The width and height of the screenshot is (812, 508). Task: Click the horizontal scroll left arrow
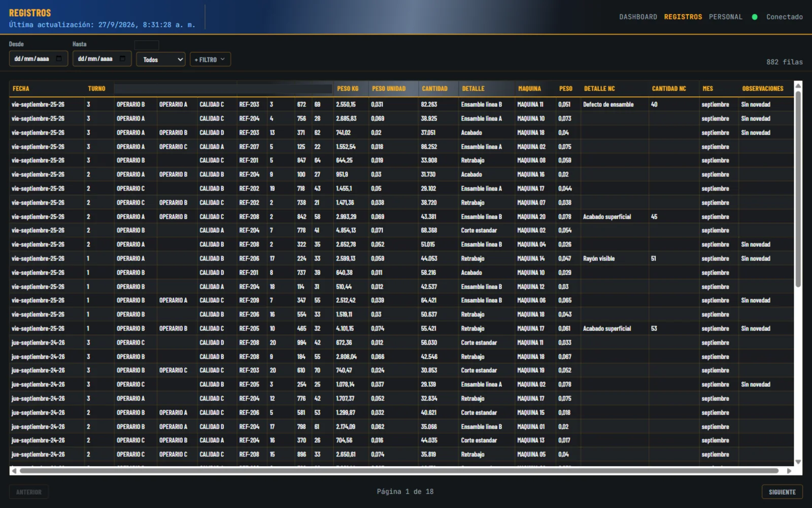click(14, 471)
